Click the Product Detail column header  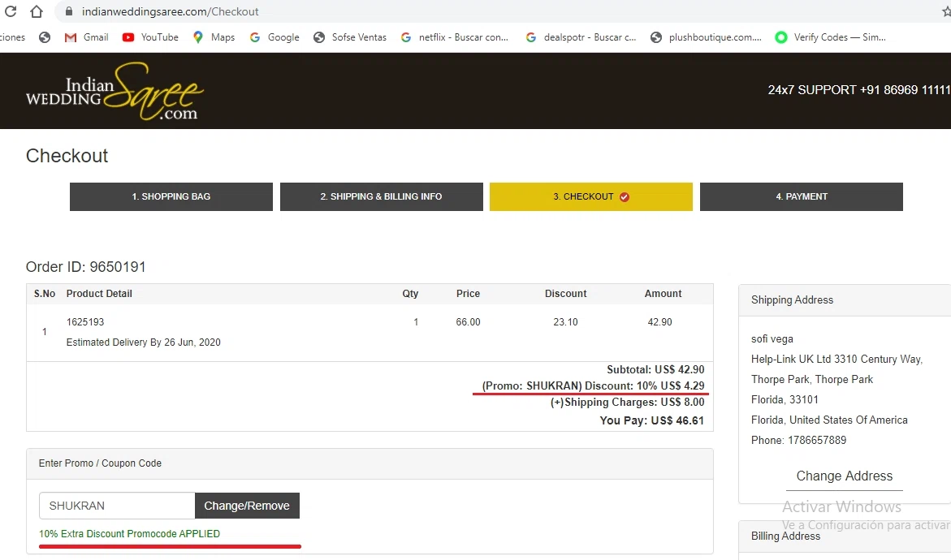point(99,293)
